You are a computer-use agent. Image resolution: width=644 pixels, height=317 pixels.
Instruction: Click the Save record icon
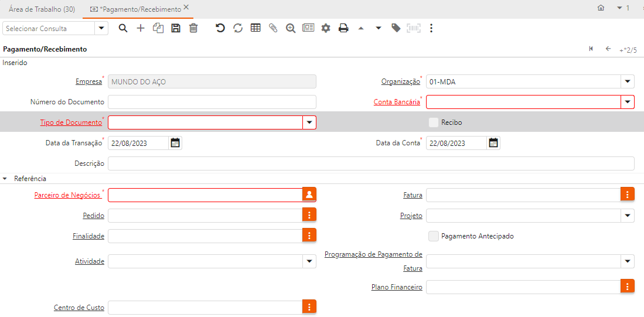pos(176,28)
